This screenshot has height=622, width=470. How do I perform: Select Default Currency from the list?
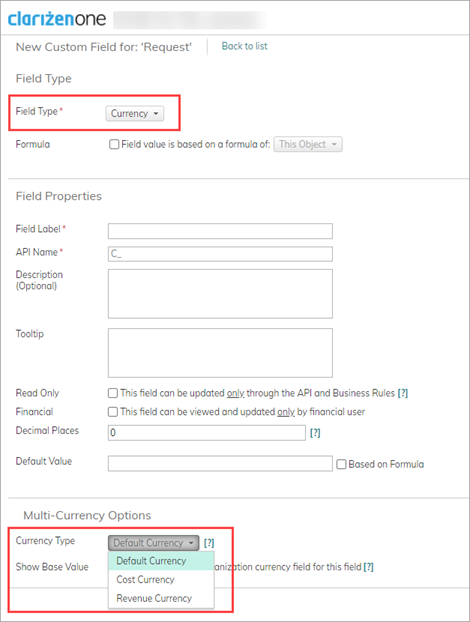click(x=161, y=561)
